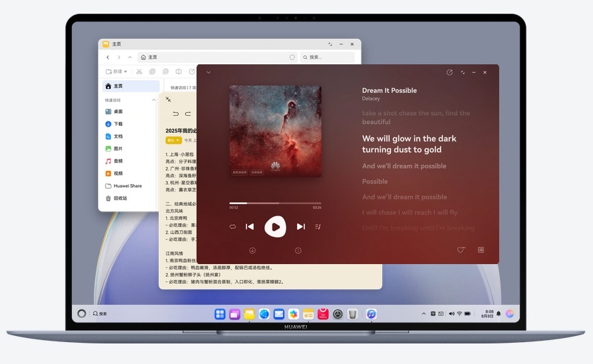
Task: Click the paste icon in file manager toolbar
Action: [x=165, y=71]
